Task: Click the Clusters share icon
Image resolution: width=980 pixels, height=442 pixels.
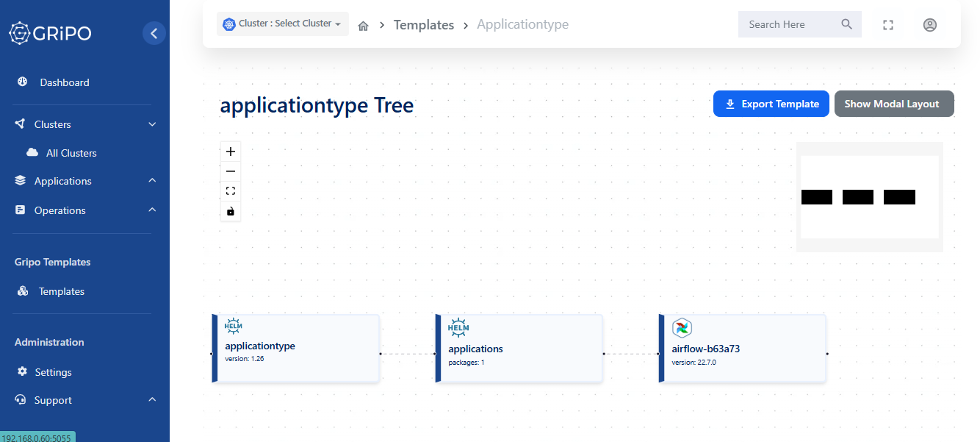Action: pyautogui.click(x=20, y=124)
